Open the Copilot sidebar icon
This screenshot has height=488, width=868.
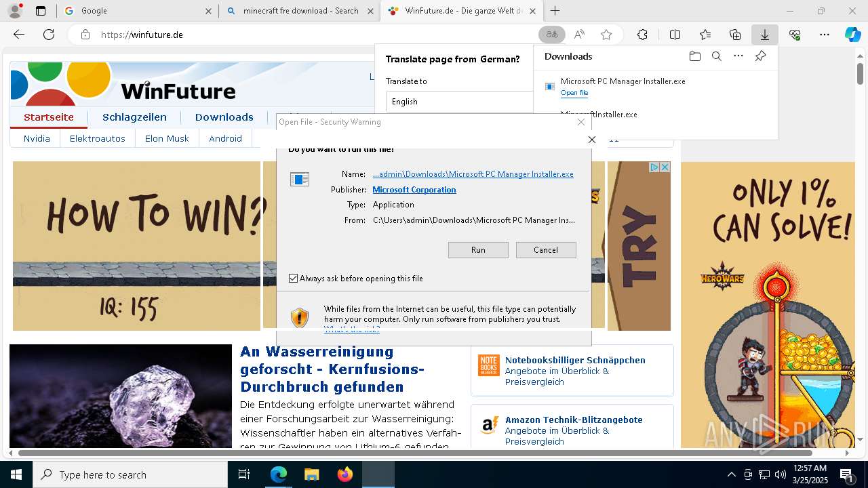coord(852,35)
